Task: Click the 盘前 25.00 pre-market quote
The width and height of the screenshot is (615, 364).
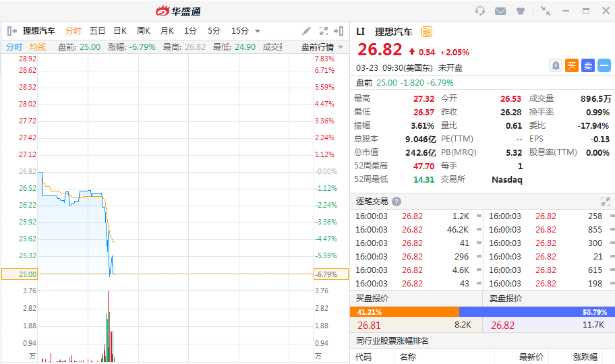Action: tap(405, 83)
